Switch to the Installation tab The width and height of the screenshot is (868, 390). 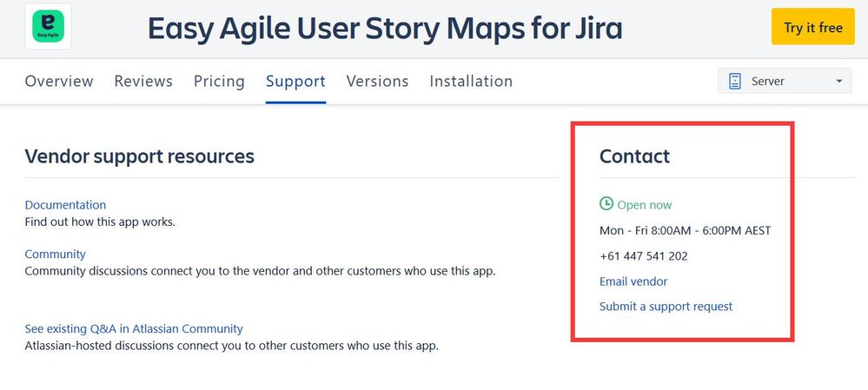pyautogui.click(x=471, y=82)
